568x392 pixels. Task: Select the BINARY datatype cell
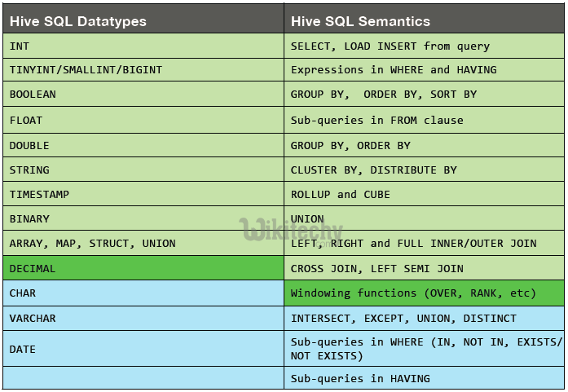click(143, 218)
